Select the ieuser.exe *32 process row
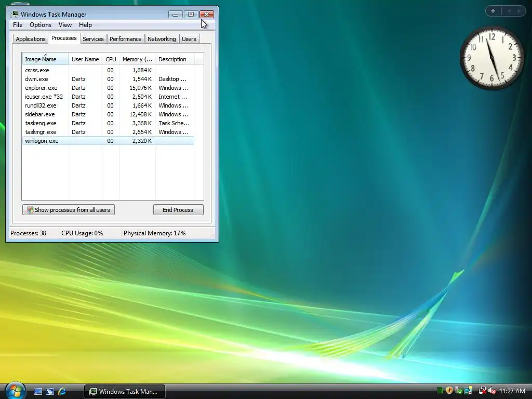The image size is (532, 399). click(x=108, y=97)
